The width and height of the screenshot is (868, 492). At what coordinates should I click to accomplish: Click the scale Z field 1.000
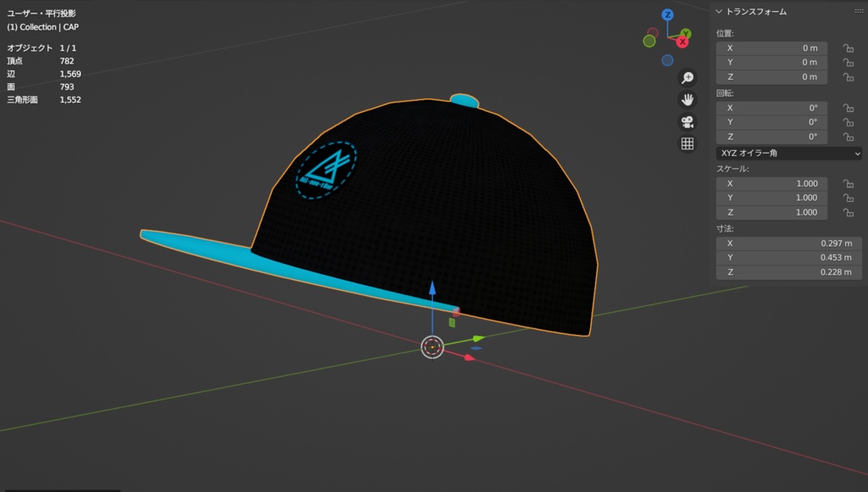(771, 212)
